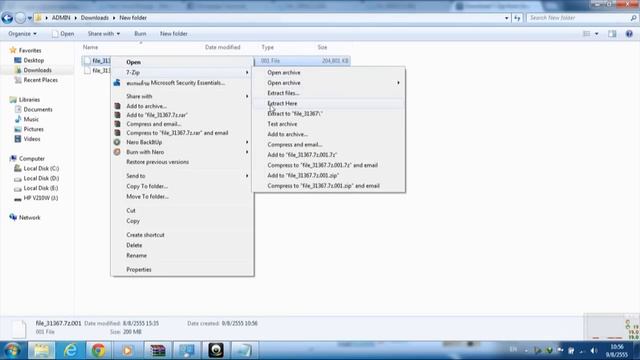Select Downloads under Favorites
The width and height of the screenshot is (640, 360).
point(37,70)
